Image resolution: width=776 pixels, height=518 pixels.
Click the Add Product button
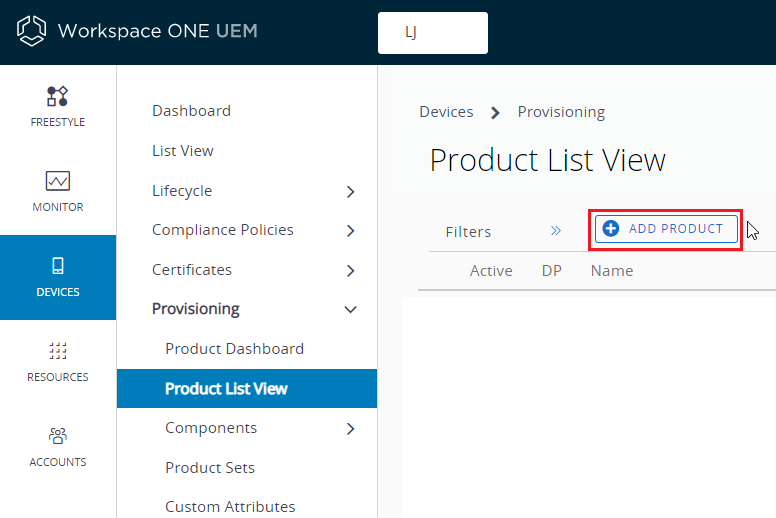[666, 229]
